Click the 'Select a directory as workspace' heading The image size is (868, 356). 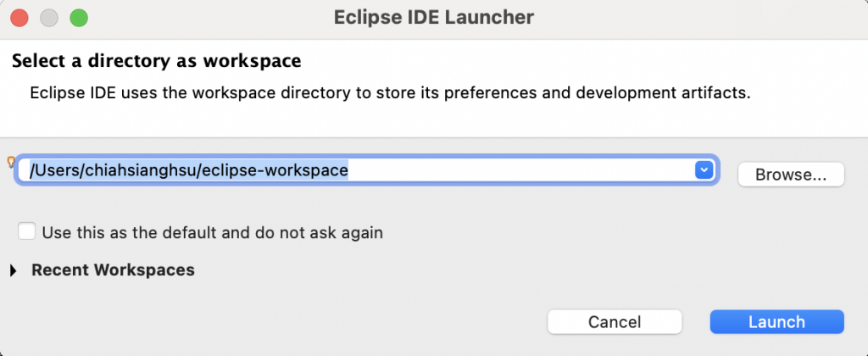click(157, 62)
